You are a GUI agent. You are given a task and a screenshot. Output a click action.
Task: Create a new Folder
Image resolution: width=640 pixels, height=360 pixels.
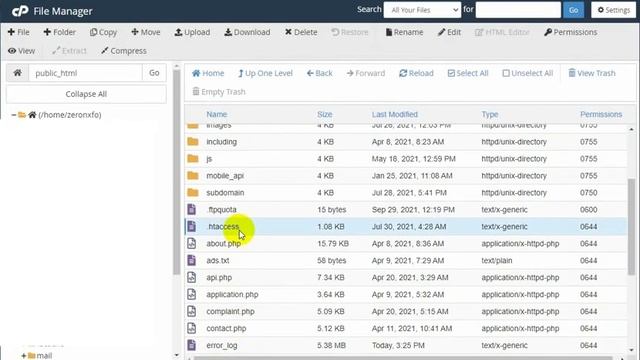point(60,32)
